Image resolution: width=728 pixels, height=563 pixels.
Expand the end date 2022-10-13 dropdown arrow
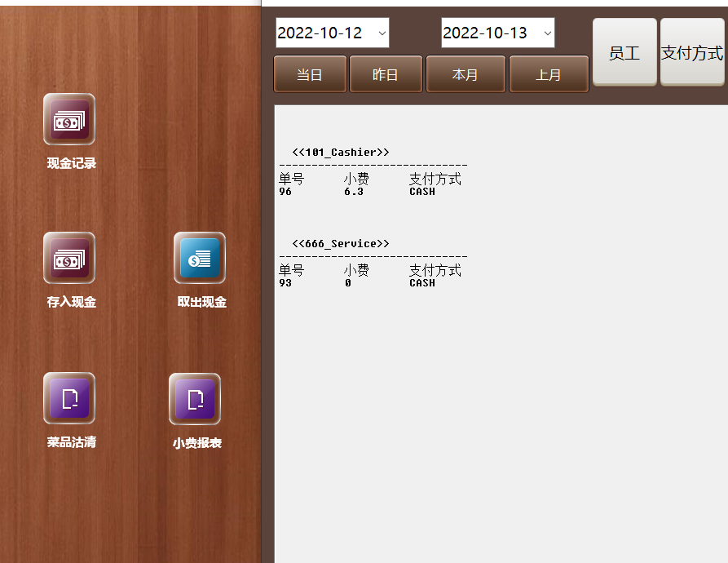tap(547, 33)
